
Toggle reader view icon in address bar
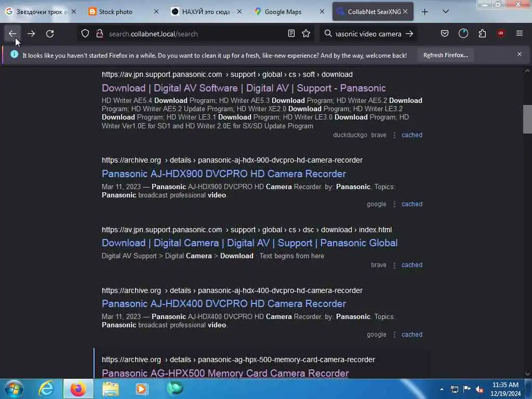click(x=291, y=34)
